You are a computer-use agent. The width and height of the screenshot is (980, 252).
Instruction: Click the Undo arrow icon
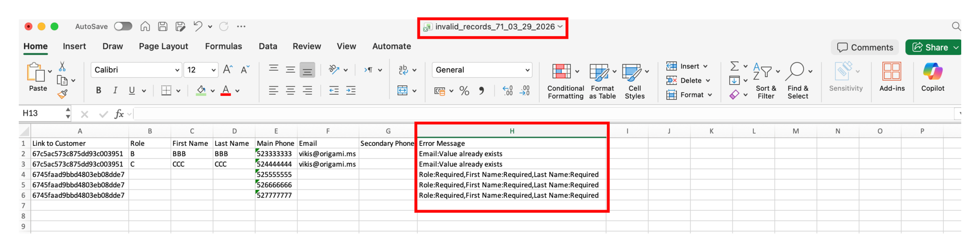tap(198, 26)
